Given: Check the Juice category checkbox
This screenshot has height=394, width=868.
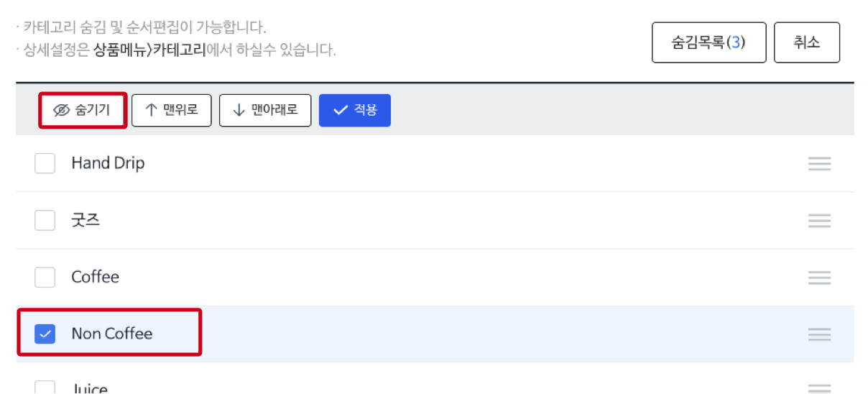Looking at the screenshot, I should 45,388.
